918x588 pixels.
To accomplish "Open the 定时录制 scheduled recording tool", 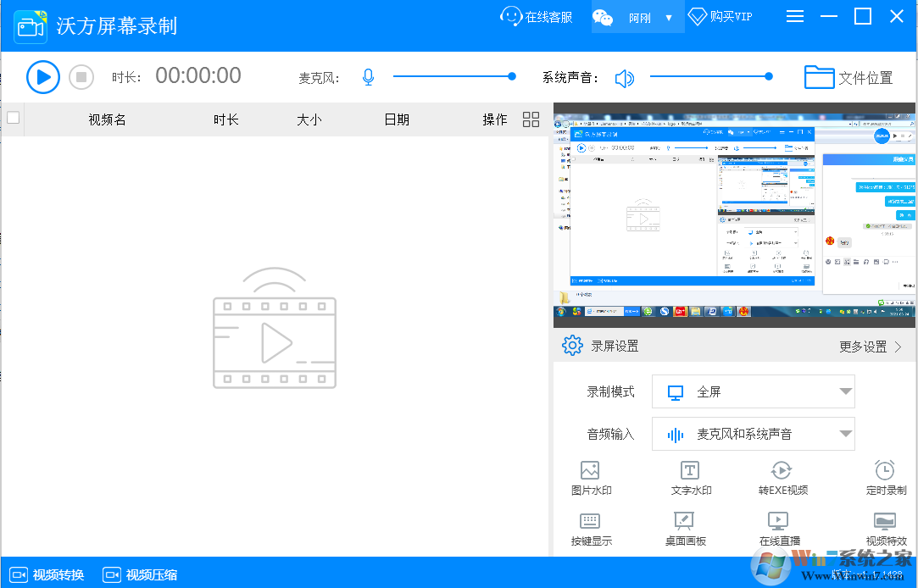I will (x=885, y=479).
